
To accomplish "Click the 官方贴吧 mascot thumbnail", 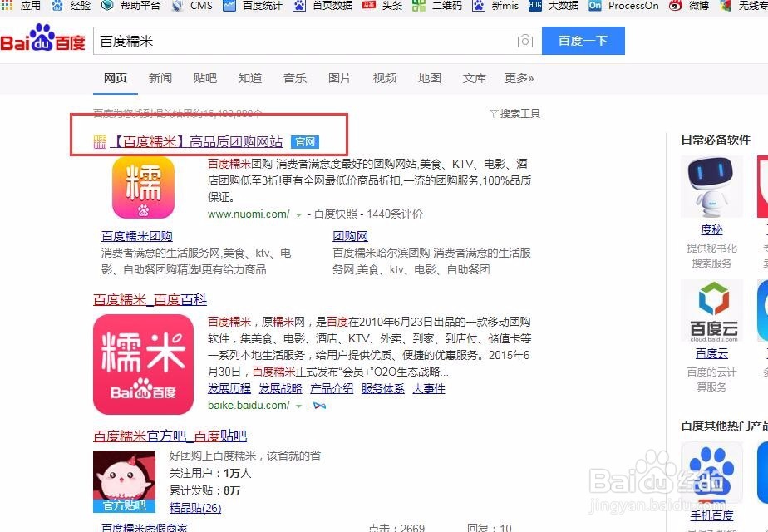I will point(125,481).
